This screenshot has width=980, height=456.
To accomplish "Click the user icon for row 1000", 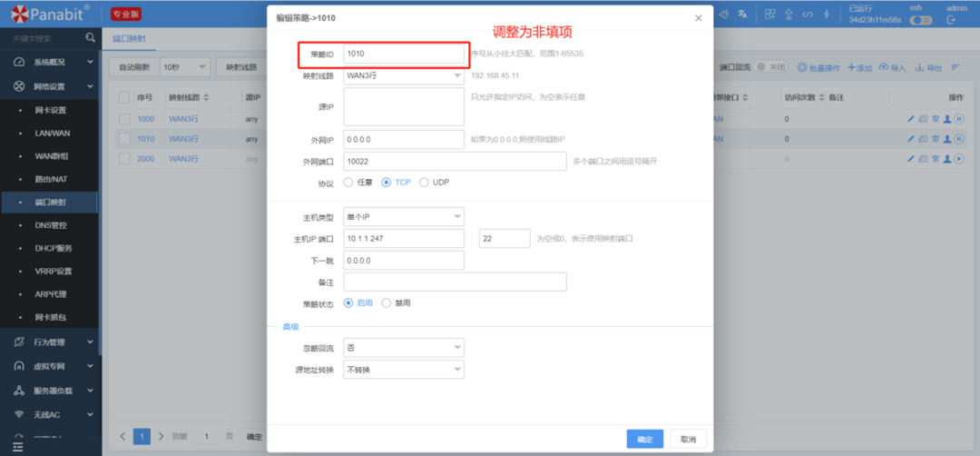I will pyautogui.click(x=946, y=119).
